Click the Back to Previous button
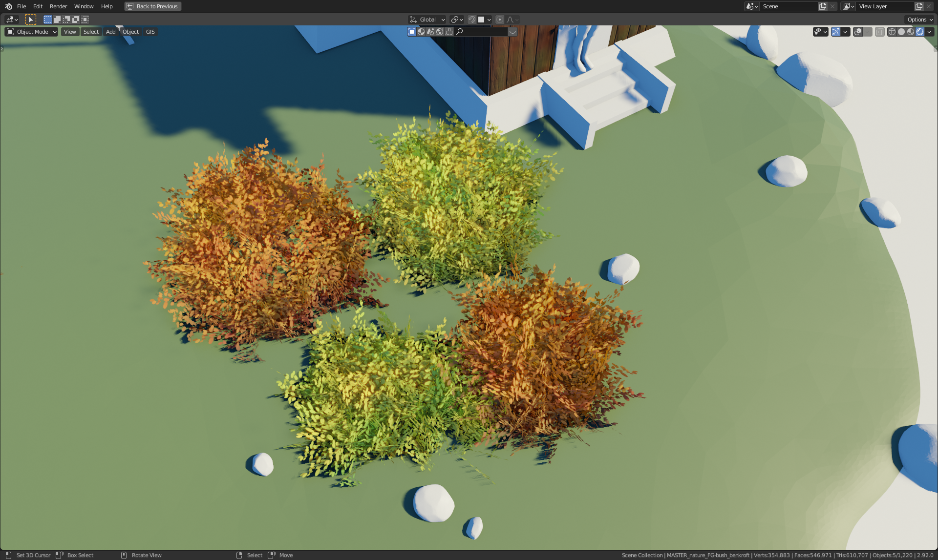 pos(153,6)
